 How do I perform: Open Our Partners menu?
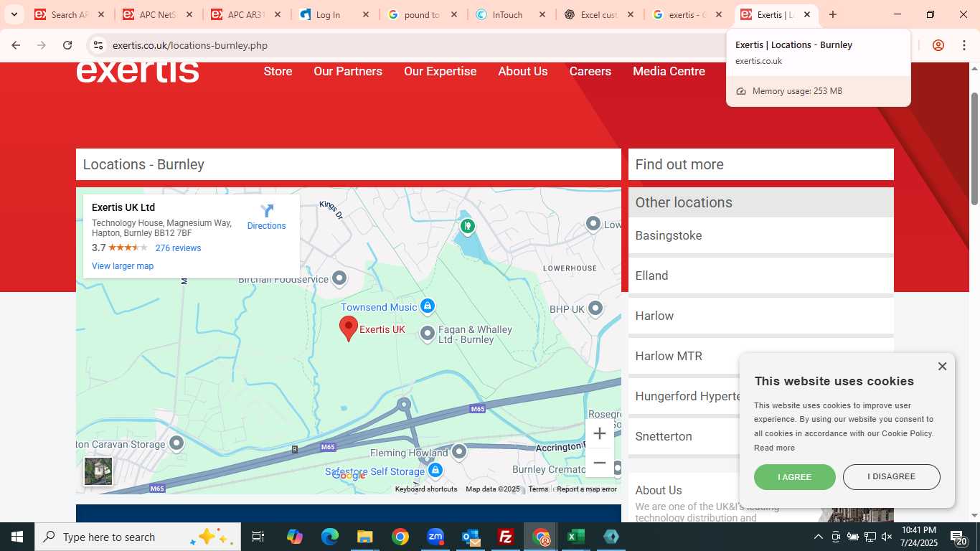tap(348, 71)
